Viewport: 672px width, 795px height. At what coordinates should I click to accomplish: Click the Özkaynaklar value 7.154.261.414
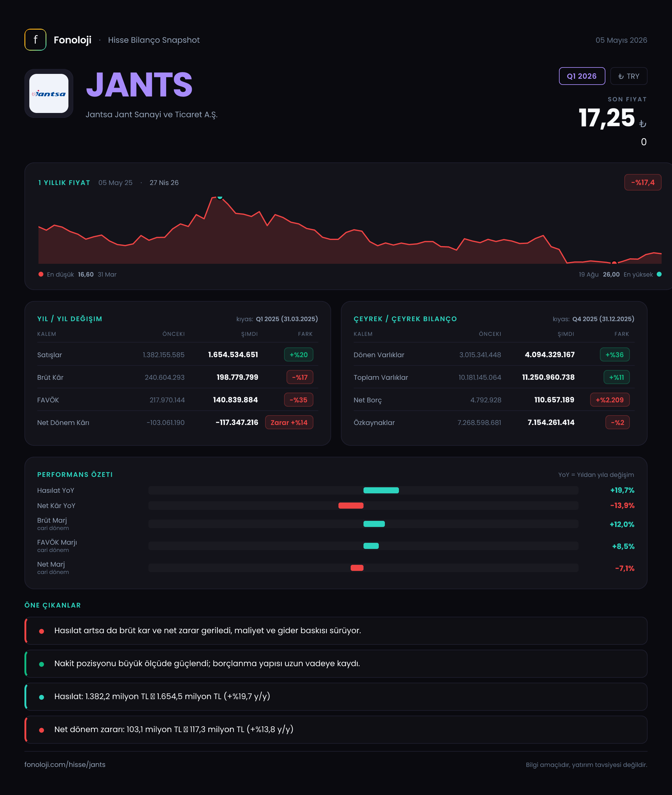coord(551,422)
